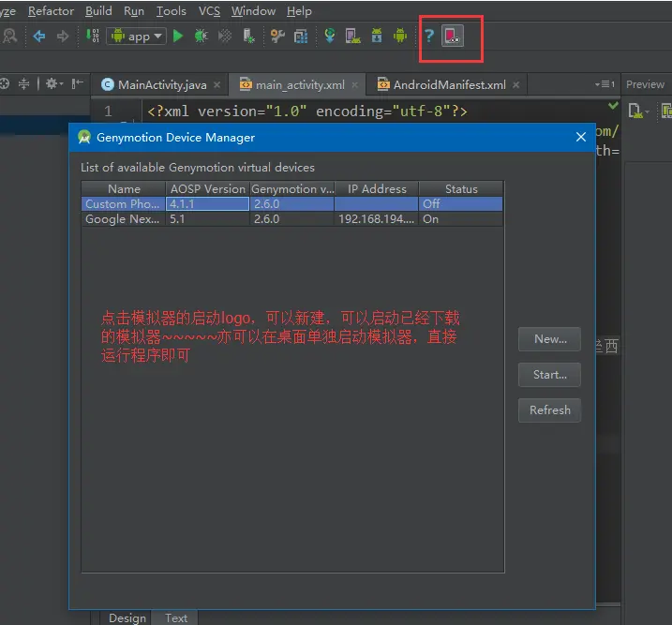
Task: Click the 192.168.194... IP address cell
Action: point(376,219)
